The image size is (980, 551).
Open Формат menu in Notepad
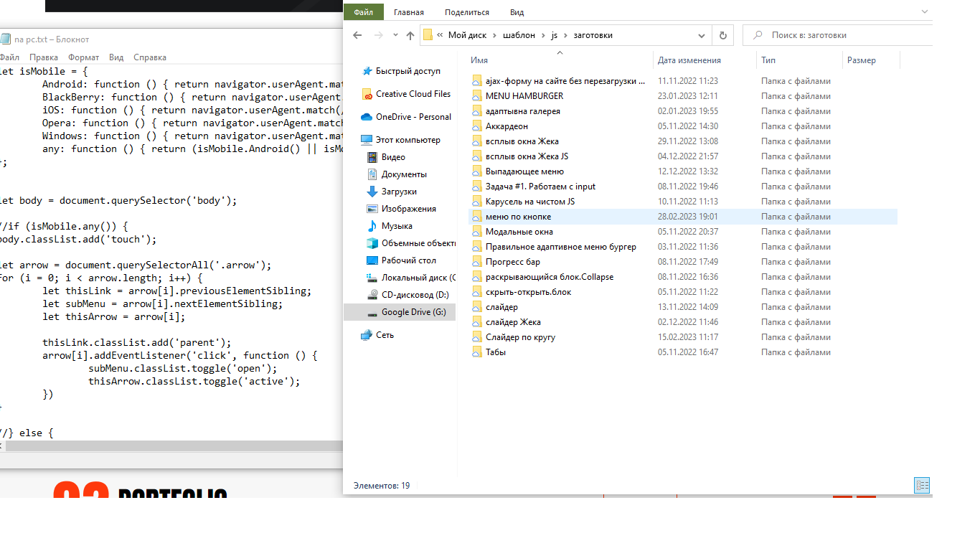84,57
